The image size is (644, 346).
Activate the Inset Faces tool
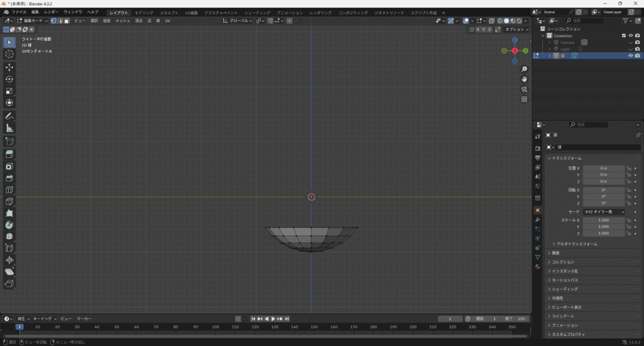(9, 167)
